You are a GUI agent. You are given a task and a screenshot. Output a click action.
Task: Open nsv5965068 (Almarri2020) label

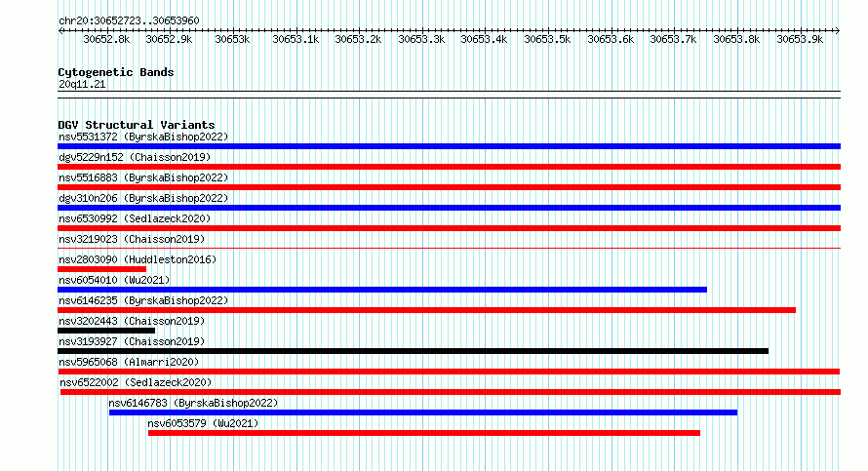click(x=129, y=362)
